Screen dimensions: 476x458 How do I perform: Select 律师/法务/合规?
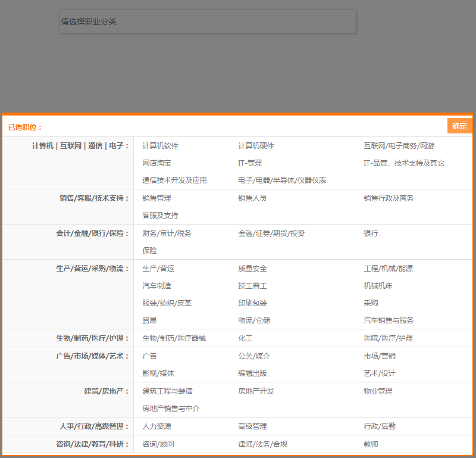pyautogui.click(x=262, y=444)
